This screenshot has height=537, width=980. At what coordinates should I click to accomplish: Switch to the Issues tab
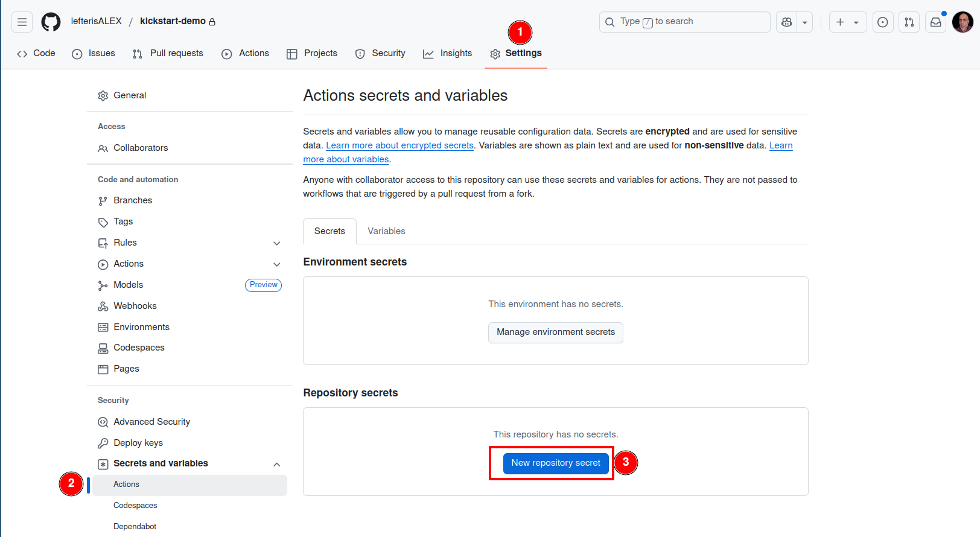click(x=94, y=53)
